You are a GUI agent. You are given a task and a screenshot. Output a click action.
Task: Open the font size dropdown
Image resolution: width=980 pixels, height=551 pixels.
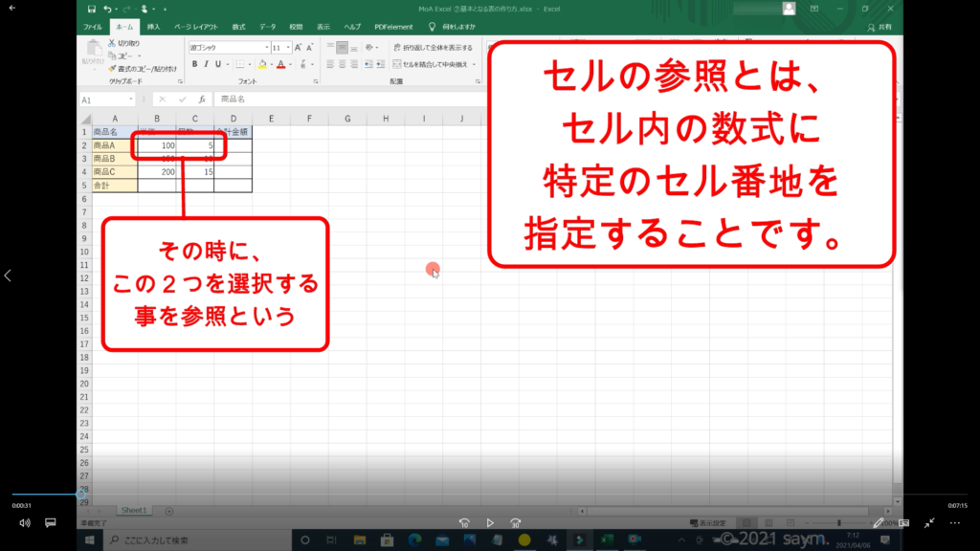[288, 47]
